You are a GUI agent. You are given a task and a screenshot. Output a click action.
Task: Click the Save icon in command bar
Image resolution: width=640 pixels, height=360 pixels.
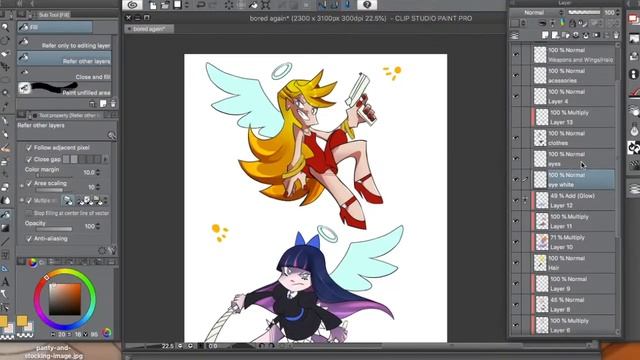coord(178,5)
